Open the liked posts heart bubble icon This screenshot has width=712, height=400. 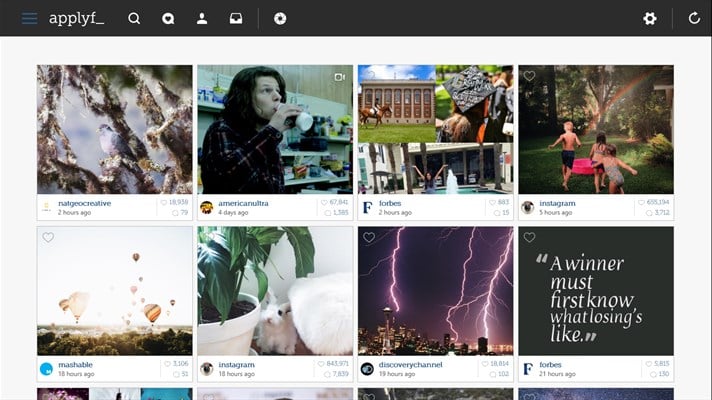[168, 19]
